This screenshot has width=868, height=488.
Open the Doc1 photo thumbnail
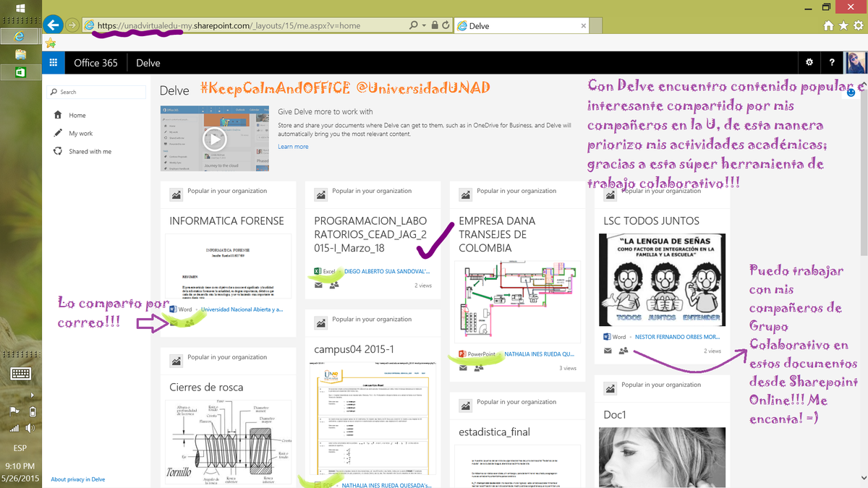tap(663, 457)
